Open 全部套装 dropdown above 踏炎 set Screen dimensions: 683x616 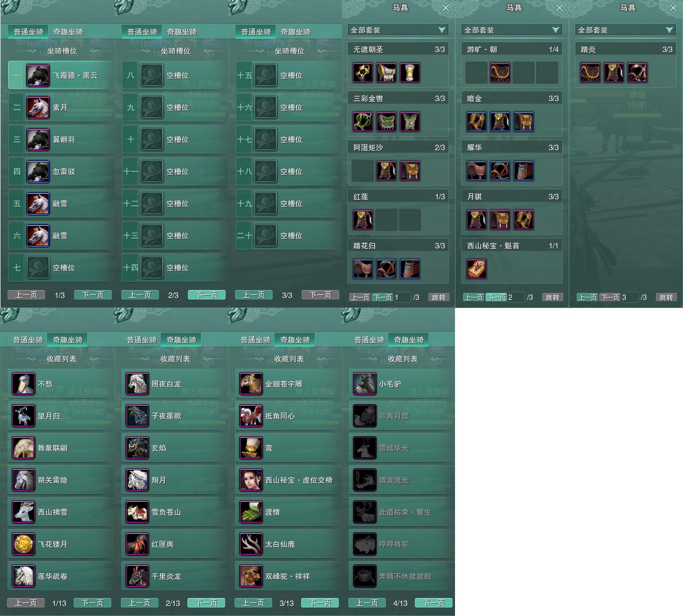(625, 30)
